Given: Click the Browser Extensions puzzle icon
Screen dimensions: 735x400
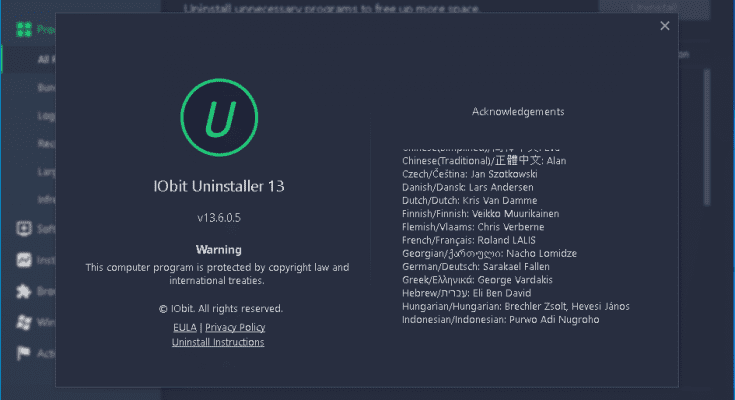Looking at the screenshot, I should tap(23, 292).
